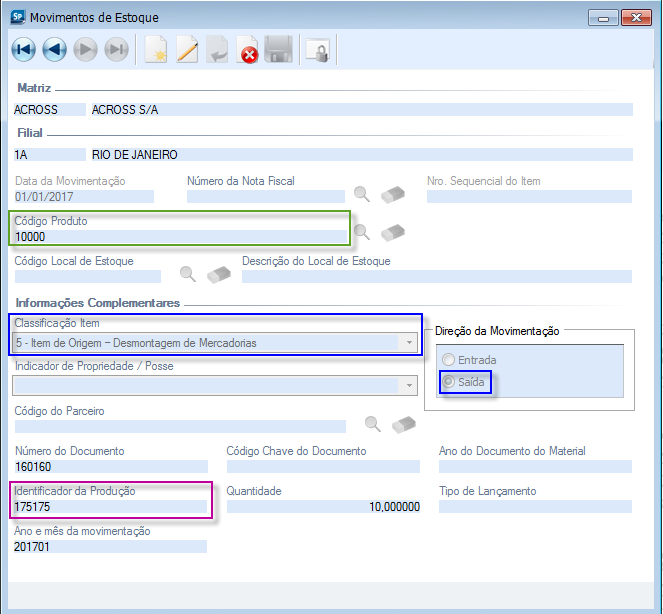Edit record pencil icon
This screenshot has height=614, width=663.
pos(187,49)
